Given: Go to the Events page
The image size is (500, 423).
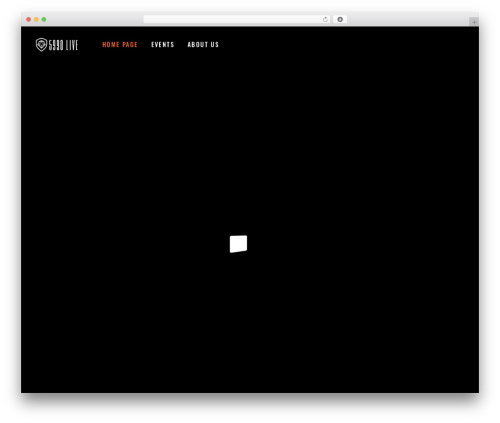Looking at the screenshot, I should point(163,45).
